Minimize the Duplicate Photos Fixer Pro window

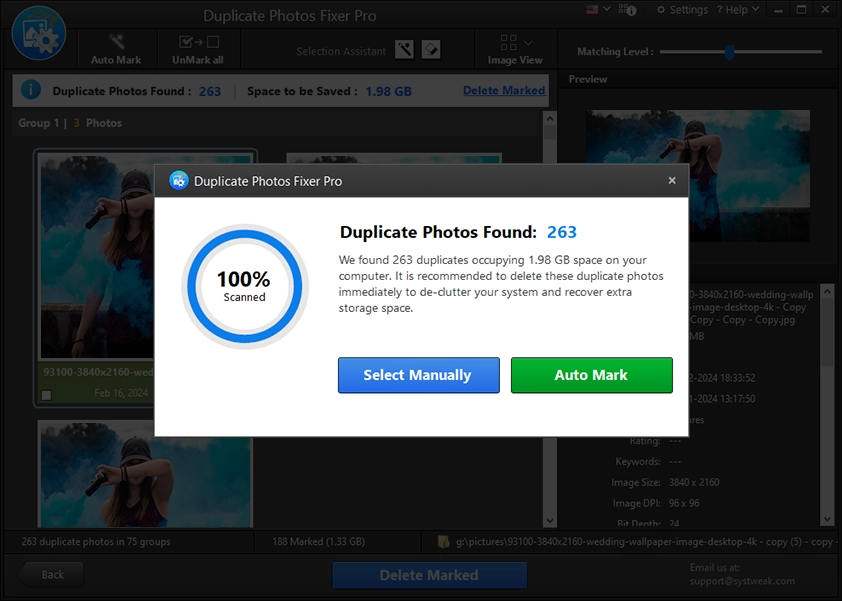pos(778,10)
